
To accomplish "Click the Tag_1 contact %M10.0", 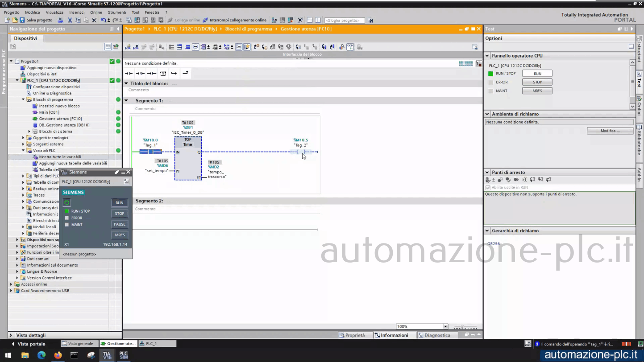I will click(150, 152).
